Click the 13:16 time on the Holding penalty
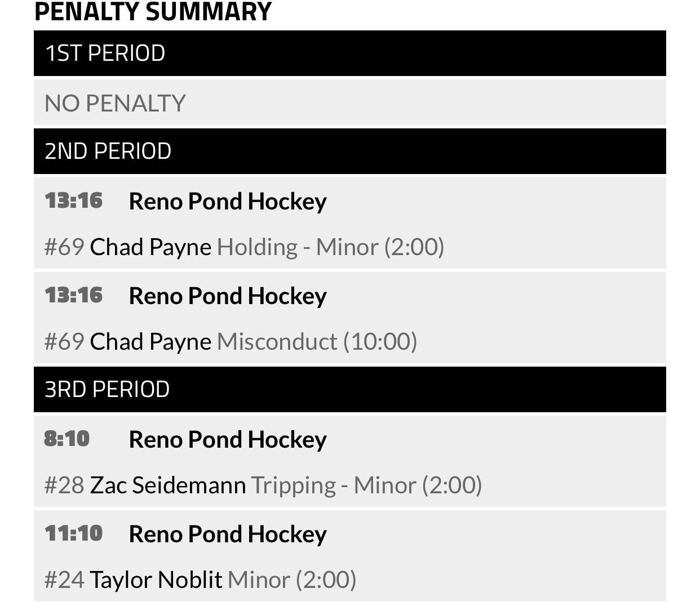Screen dimensions: 700x602 point(74,200)
